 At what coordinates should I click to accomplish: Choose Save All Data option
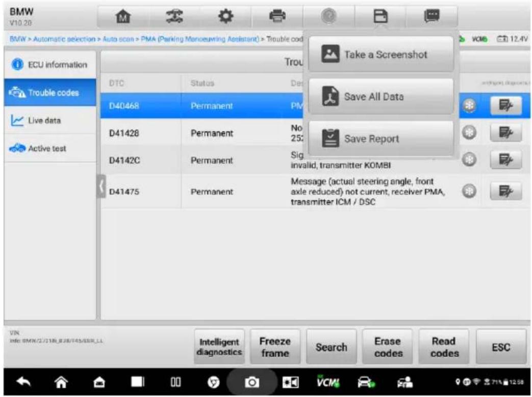(381, 97)
